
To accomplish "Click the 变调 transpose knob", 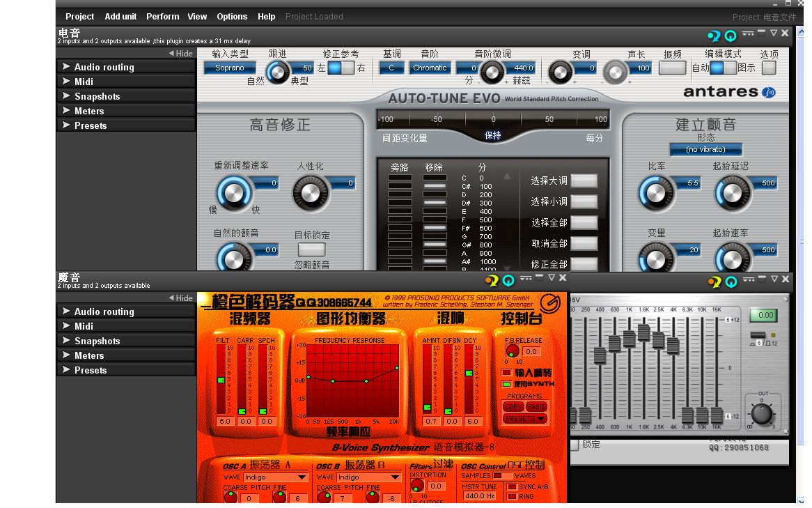I will 561,72.
